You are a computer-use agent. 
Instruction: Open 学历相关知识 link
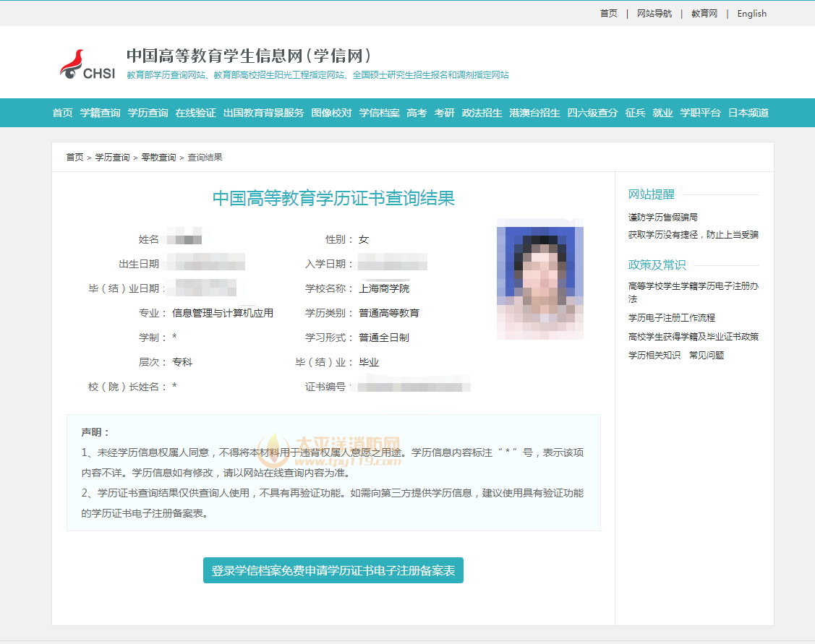(x=654, y=355)
